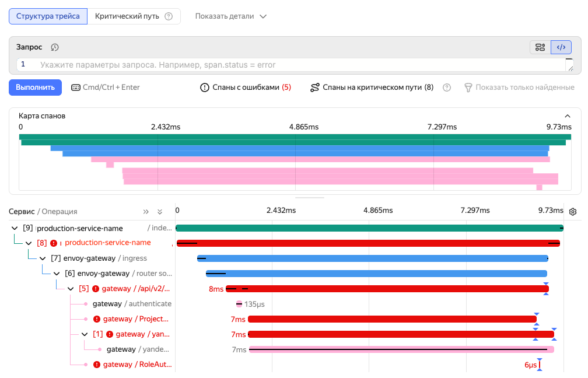Collapse the Карта спанов panel

pos(568,116)
